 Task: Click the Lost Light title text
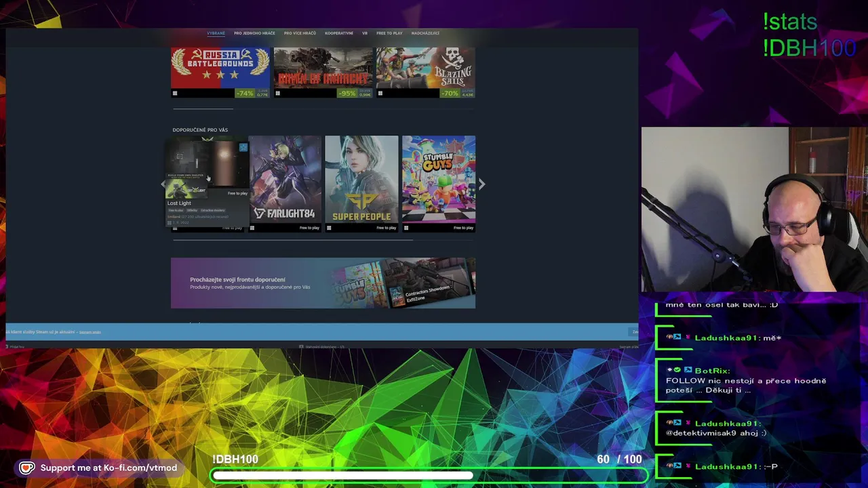[179, 203]
